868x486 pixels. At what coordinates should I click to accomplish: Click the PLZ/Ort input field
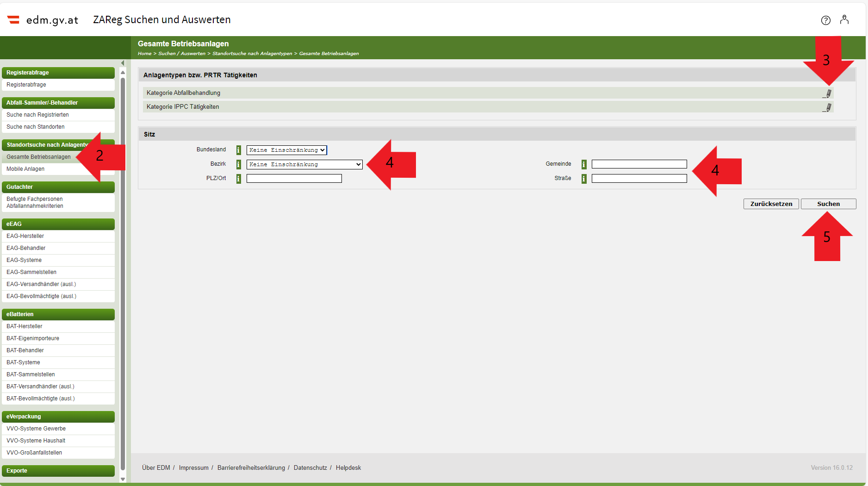294,179
